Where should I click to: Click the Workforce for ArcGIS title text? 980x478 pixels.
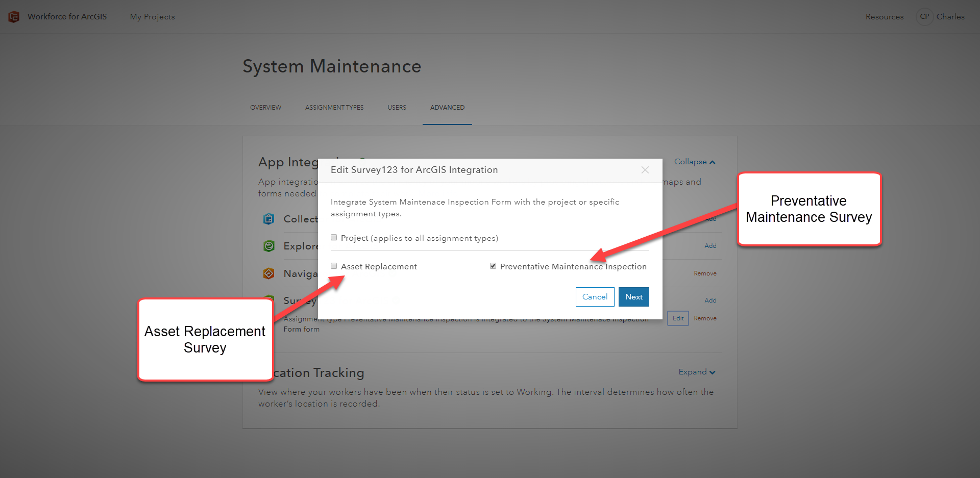[67, 17]
